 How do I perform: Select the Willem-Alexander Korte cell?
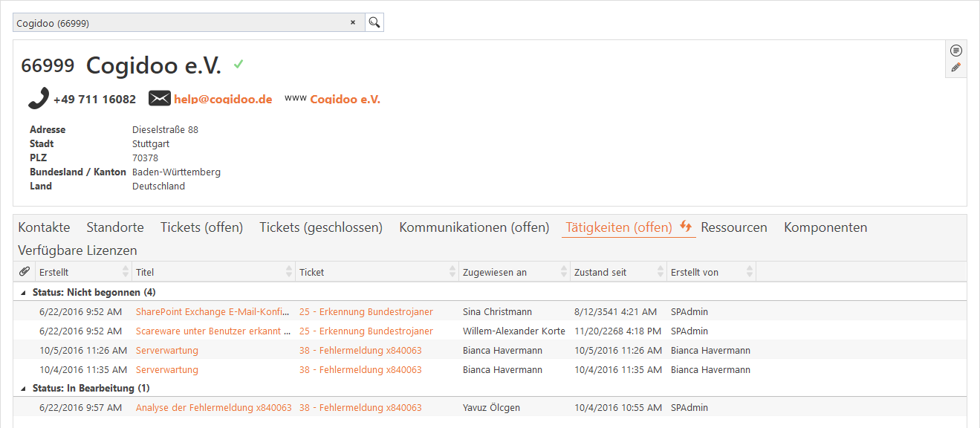[514, 331]
